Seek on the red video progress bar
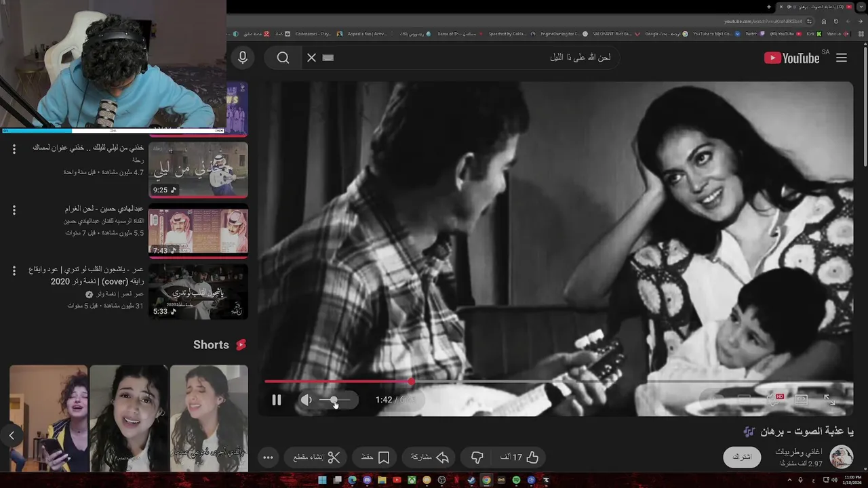 558,382
